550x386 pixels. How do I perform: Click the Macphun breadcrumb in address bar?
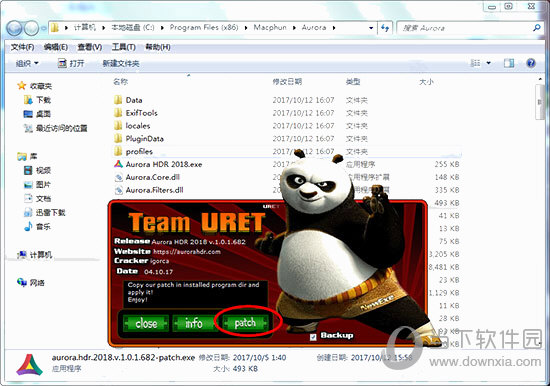click(x=270, y=28)
